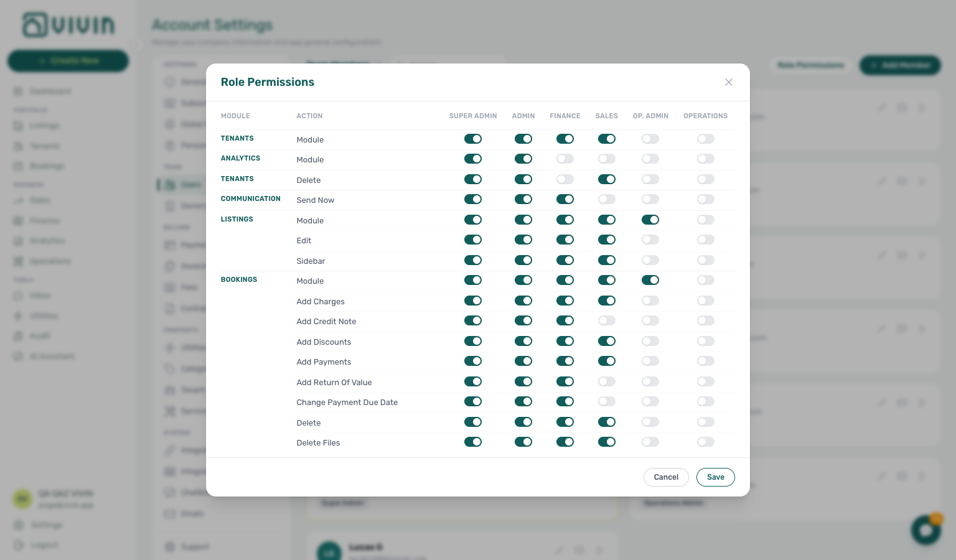Enable Listings Edit for Op. Admin

click(x=650, y=240)
